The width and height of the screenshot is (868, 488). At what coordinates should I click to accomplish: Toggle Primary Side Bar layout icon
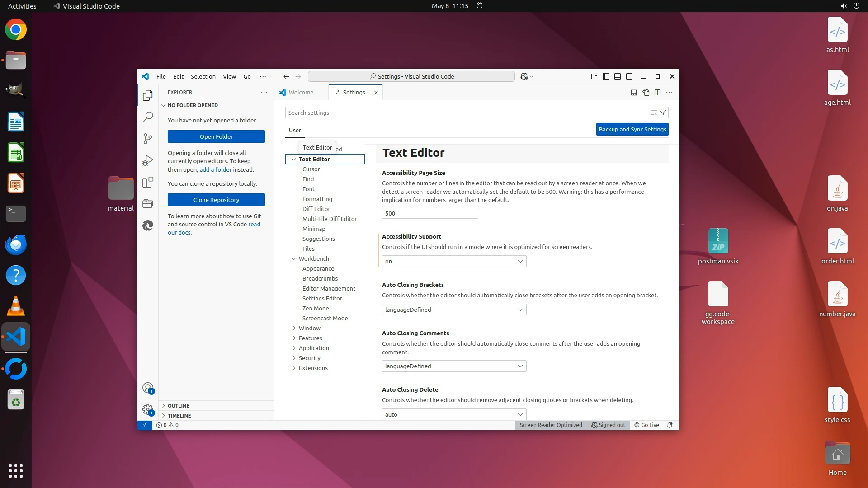pyautogui.click(x=606, y=76)
